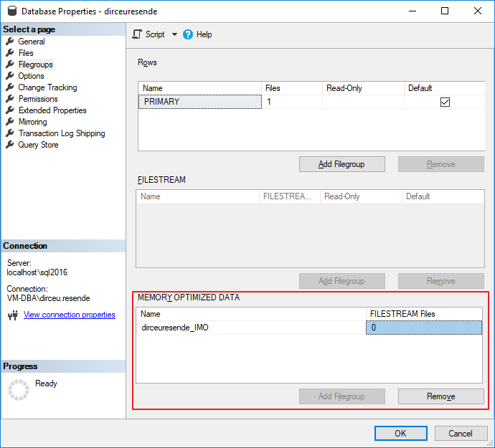This screenshot has height=448, width=495.
Task: Click the database icon in title bar
Action: click(12, 11)
